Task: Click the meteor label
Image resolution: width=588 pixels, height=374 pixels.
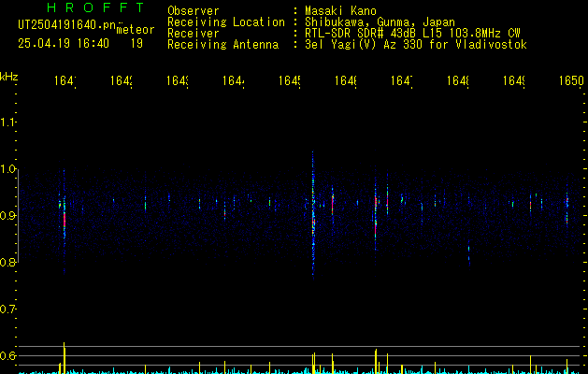Action: click(x=136, y=30)
